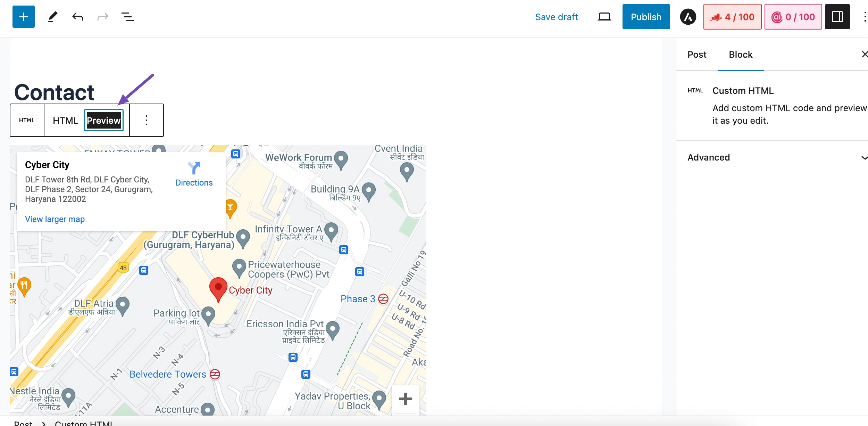Image resolution: width=868 pixels, height=426 pixels.
Task: Click the Ericsson India marker
Action: pos(333,330)
